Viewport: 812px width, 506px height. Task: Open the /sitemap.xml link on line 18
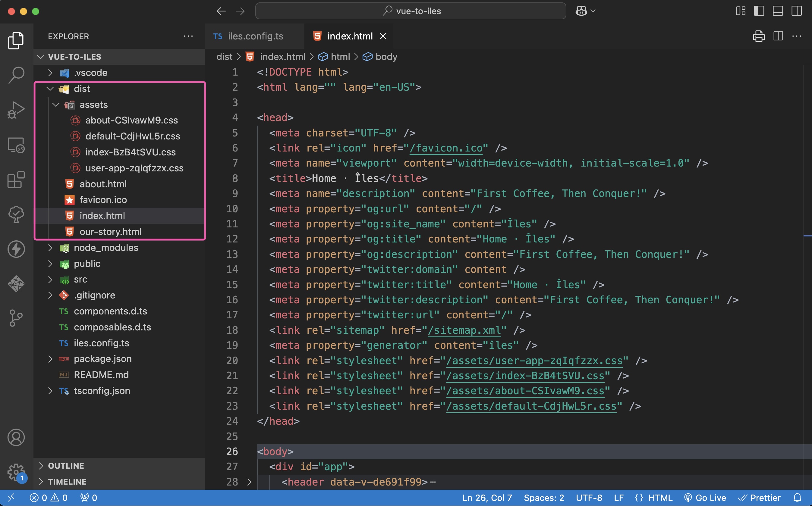pos(464,330)
